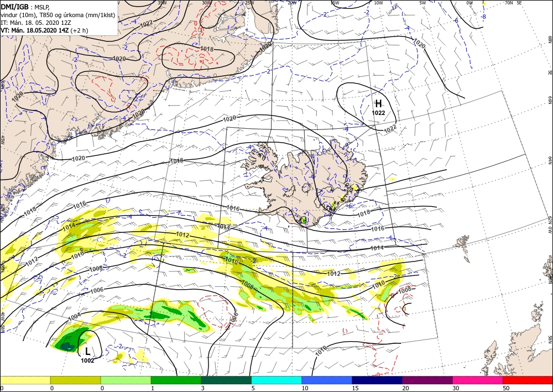
Task: Click the 35W longitude label
Action: pyautogui.click(x=162, y=2)
